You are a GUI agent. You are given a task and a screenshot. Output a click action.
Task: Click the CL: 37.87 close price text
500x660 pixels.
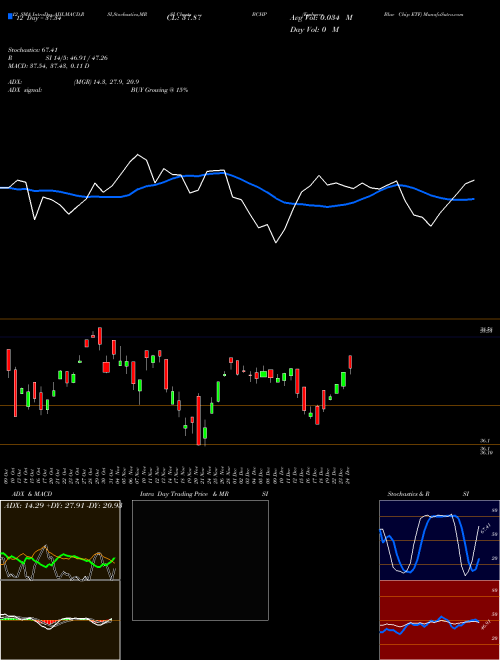coord(184,18)
